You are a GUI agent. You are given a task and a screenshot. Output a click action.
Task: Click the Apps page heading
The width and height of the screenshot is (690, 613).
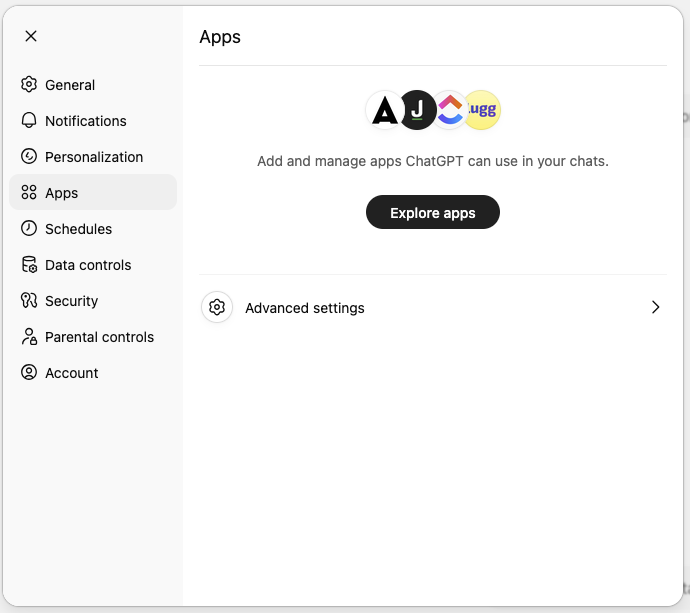220,37
